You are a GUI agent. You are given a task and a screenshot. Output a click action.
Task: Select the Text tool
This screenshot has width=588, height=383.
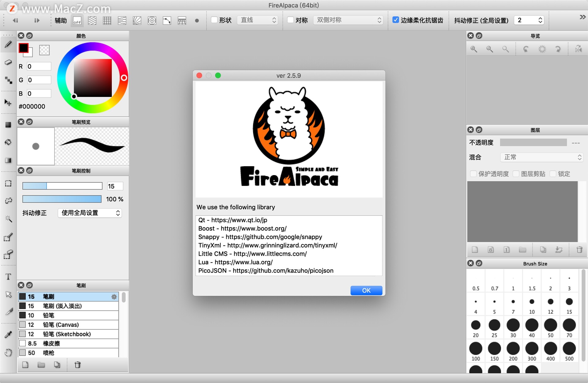tap(8, 277)
